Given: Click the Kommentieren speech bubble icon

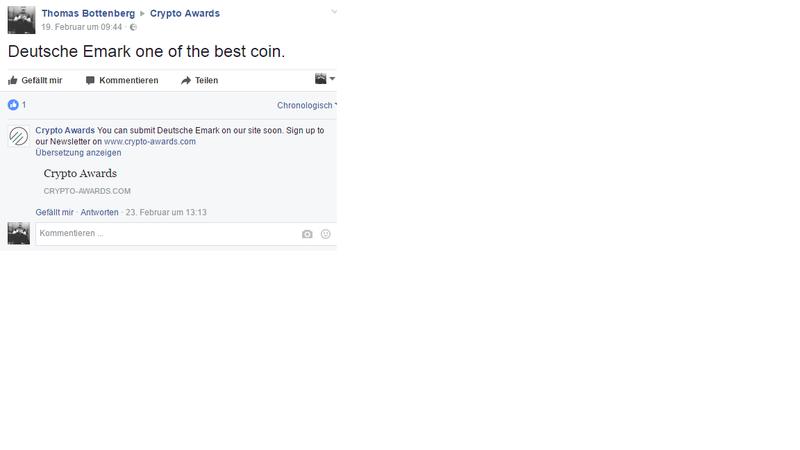Looking at the screenshot, I should point(90,80).
